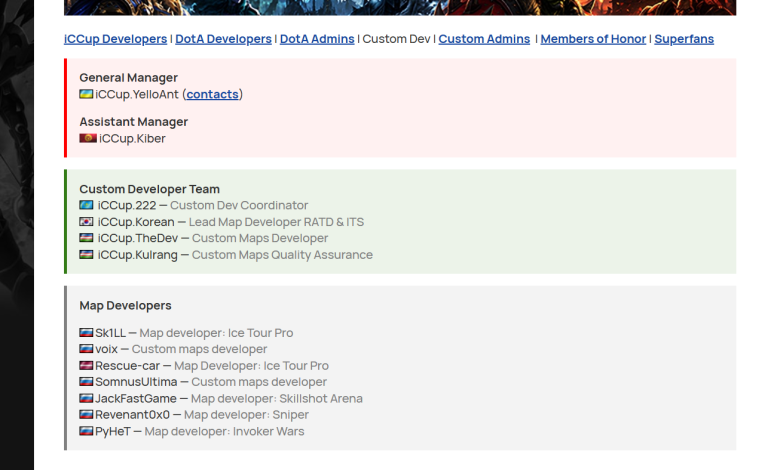Click the flag icon next to PyHeT

[86, 431]
